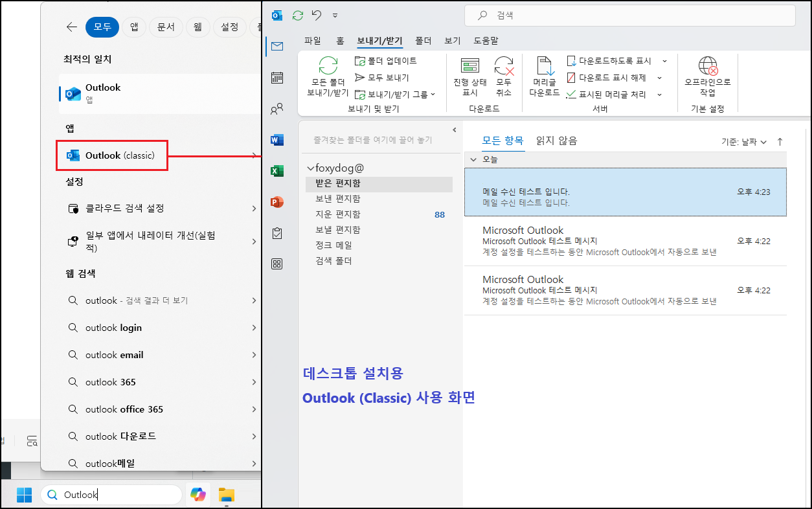Image resolution: width=812 pixels, height=509 pixels.
Task: Go back with the Start search back arrow
Action: [72, 27]
